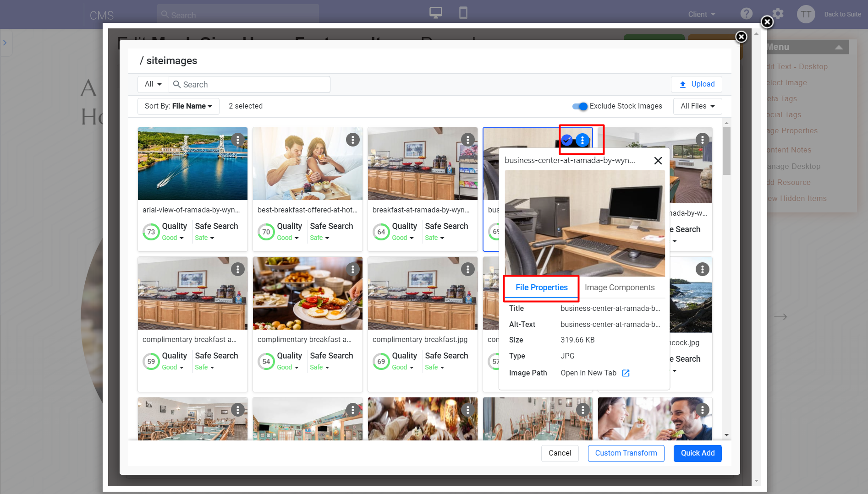Click the Custom Transform button
The image size is (868, 494).
pos(626,453)
